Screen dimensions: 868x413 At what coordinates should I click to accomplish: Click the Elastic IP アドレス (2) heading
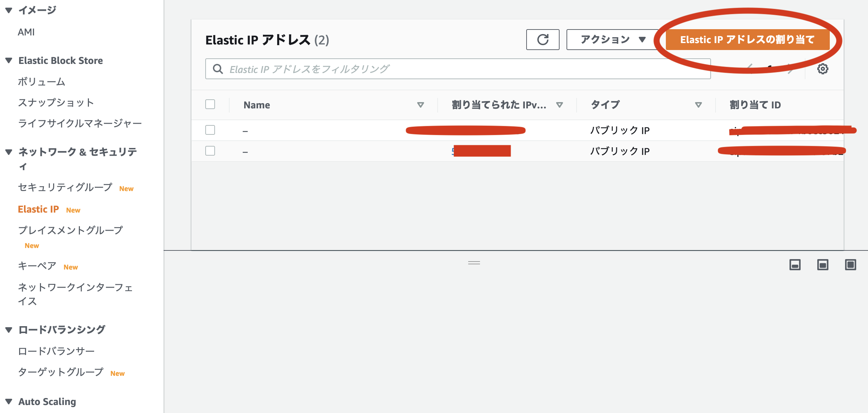coord(267,40)
